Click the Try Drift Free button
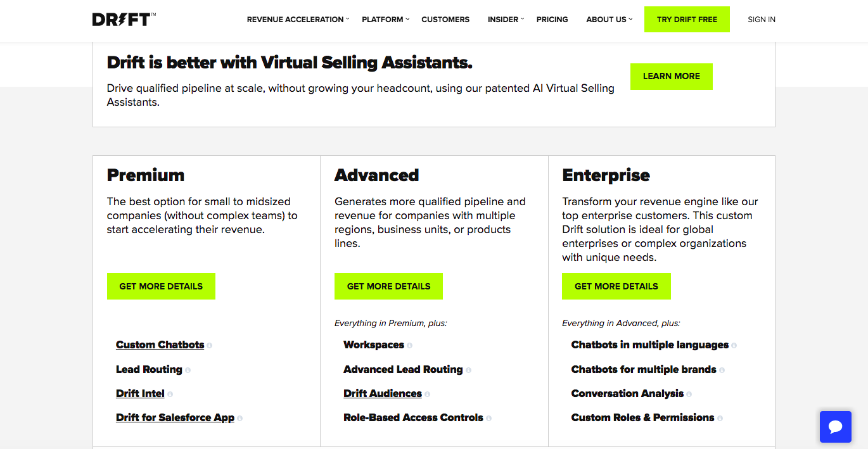Screen dimensions: 868x449 tap(687, 20)
